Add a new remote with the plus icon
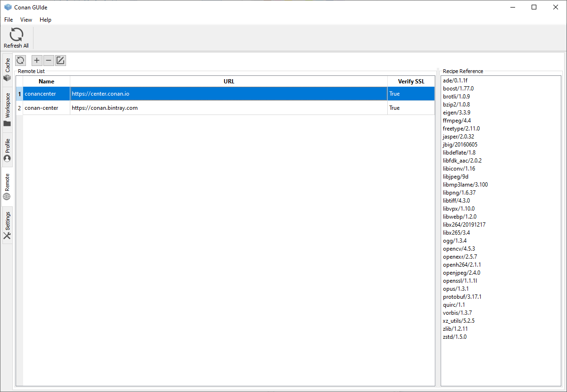Viewport: 567px width, 392px height. tap(37, 60)
